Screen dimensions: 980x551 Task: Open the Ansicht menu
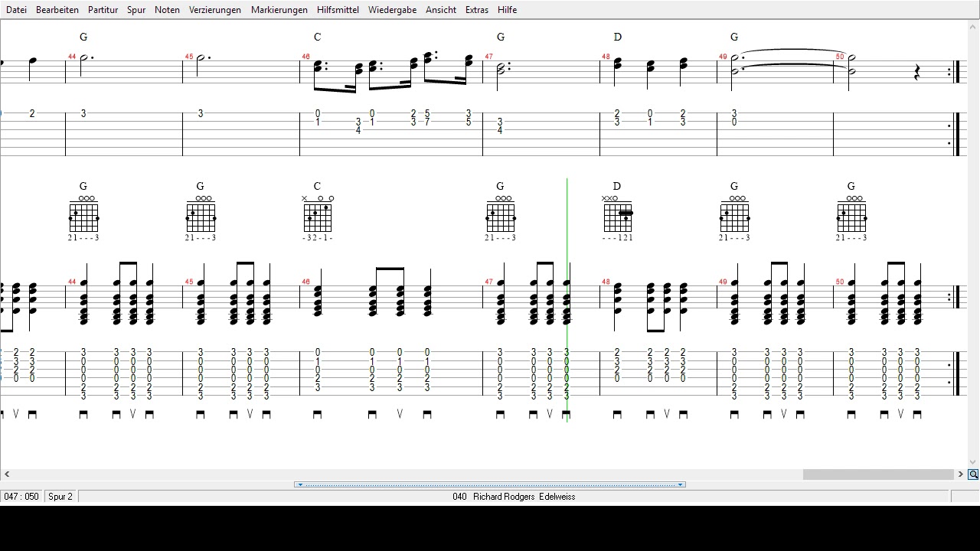coord(441,10)
